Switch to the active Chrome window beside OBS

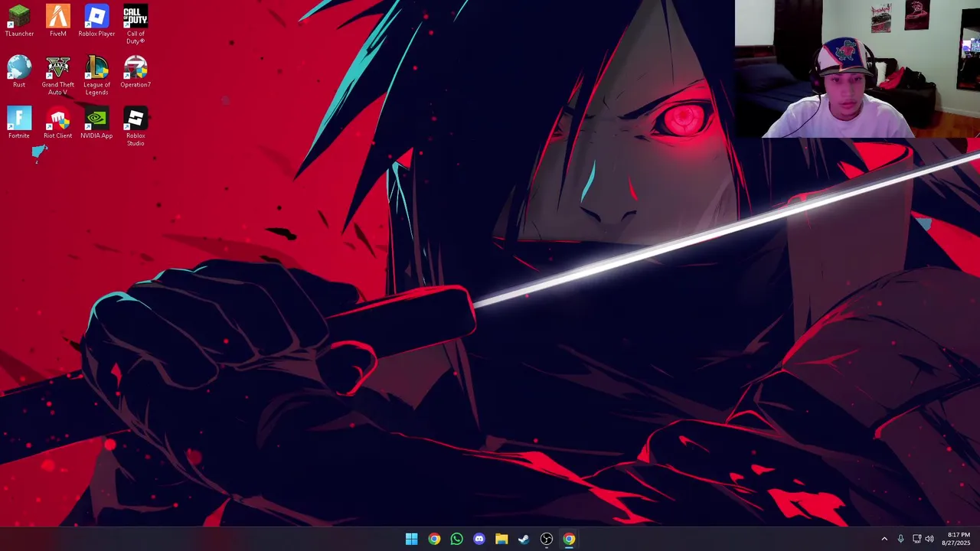(569, 539)
